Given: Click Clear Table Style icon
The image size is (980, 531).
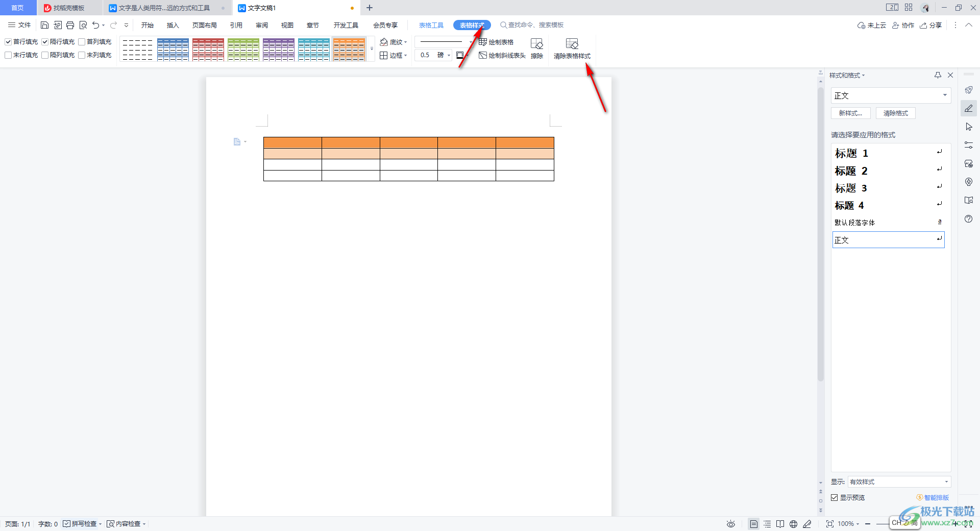Looking at the screenshot, I should pos(572,49).
